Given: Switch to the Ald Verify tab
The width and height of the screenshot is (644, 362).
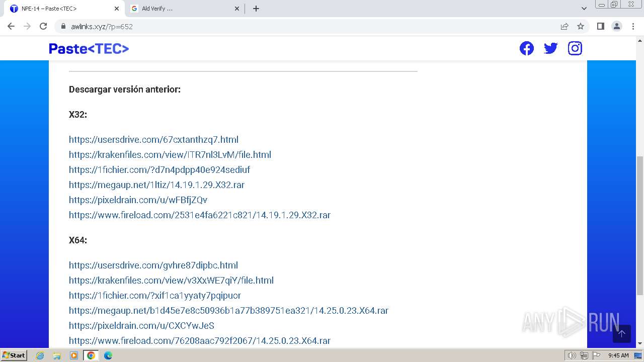Looking at the screenshot, I should [185, 9].
